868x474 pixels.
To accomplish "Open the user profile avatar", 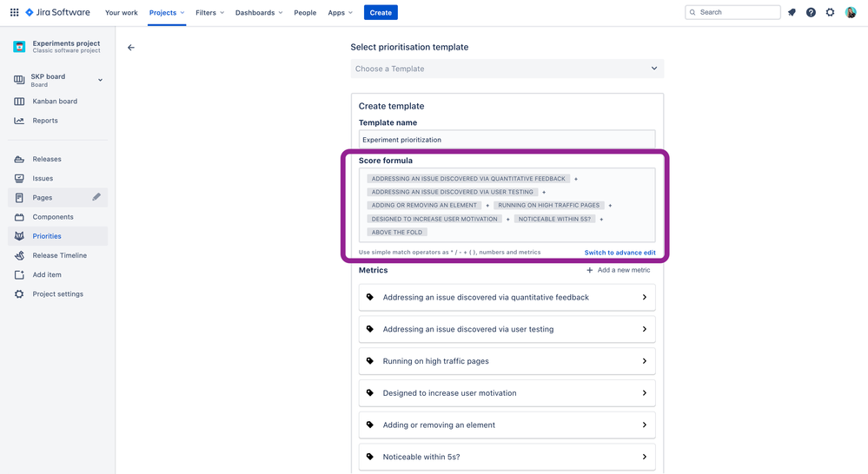I will tap(851, 12).
